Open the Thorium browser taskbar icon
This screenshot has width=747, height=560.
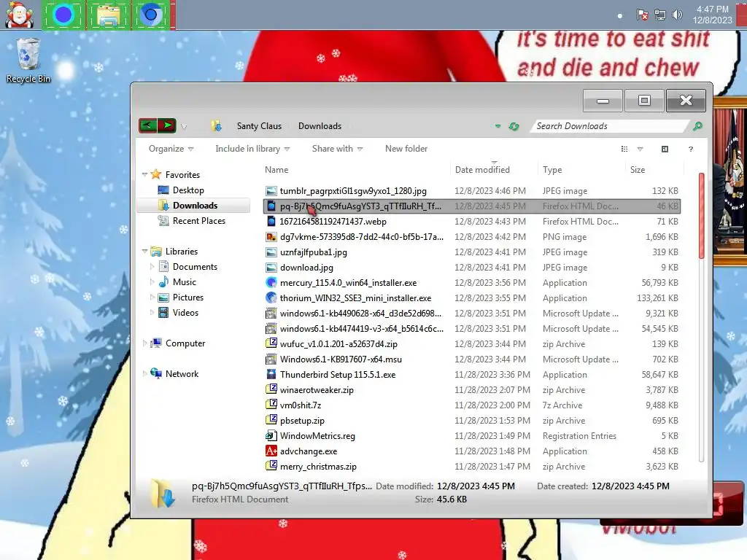(x=150, y=15)
